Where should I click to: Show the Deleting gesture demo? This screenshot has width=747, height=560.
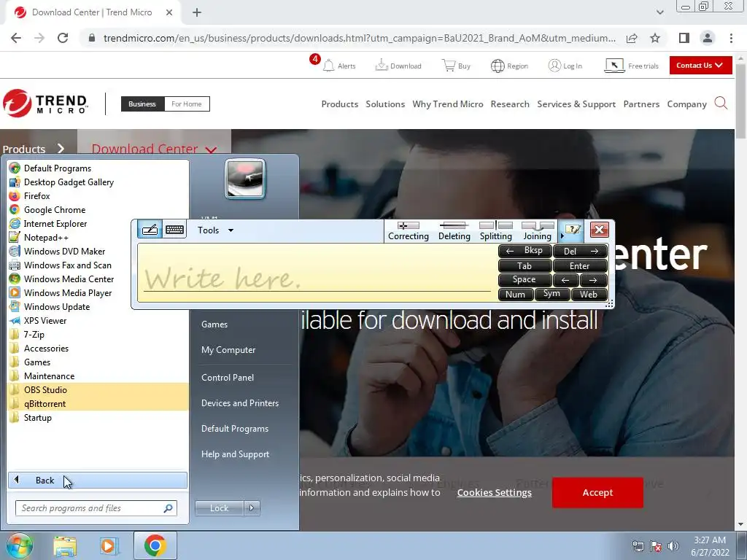(x=454, y=231)
